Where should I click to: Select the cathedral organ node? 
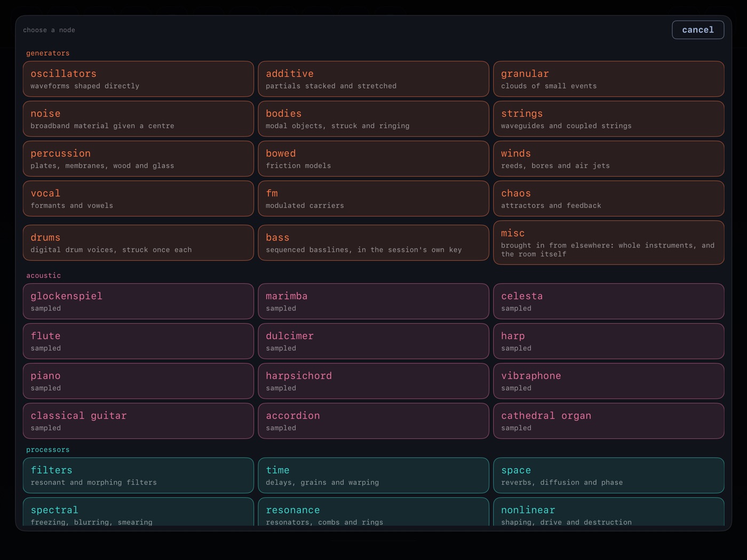pyautogui.click(x=609, y=421)
